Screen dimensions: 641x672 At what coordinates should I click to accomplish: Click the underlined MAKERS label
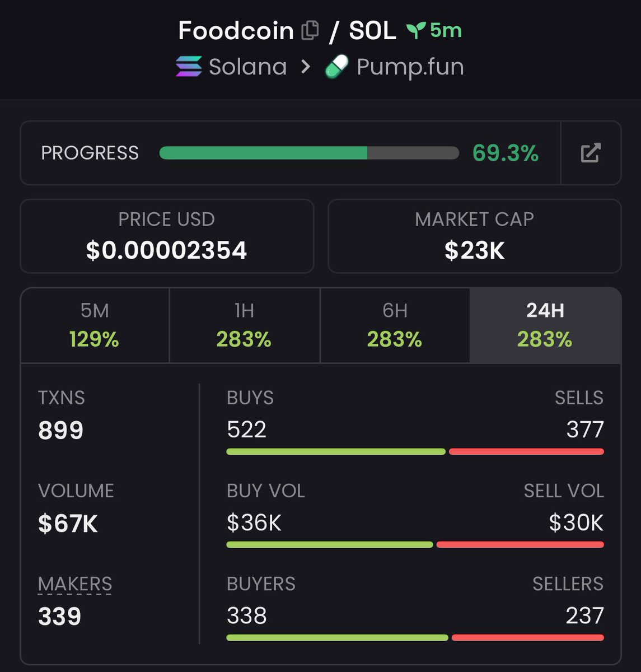point(75,584)
